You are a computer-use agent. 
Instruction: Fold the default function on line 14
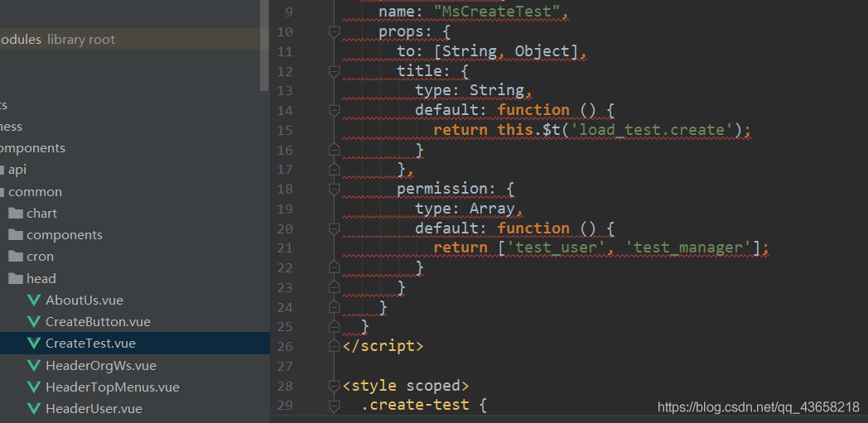click(x=335, y=110)
